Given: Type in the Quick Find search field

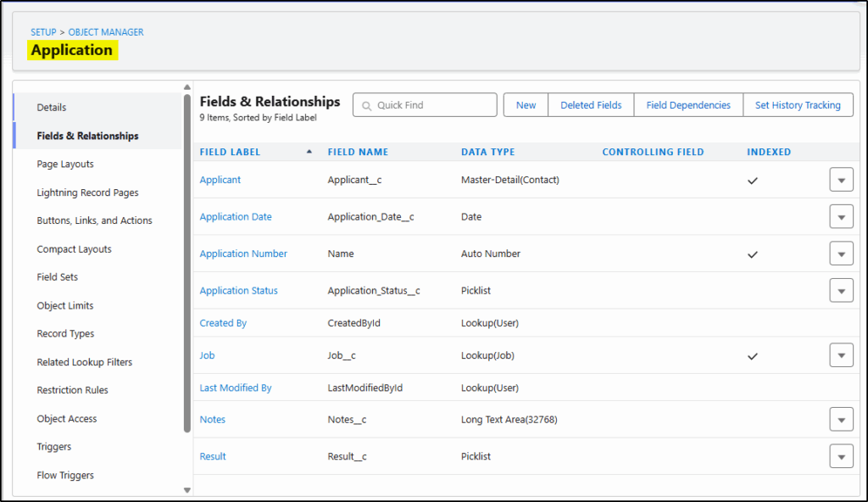Looking at the screenshot, I should (x=433, y=105).
